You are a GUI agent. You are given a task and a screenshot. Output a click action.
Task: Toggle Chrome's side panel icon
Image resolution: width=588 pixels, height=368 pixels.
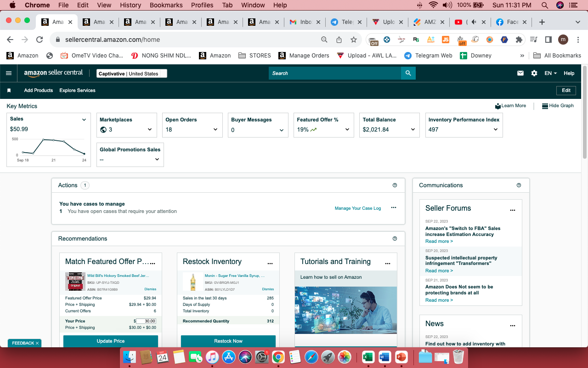548,40
